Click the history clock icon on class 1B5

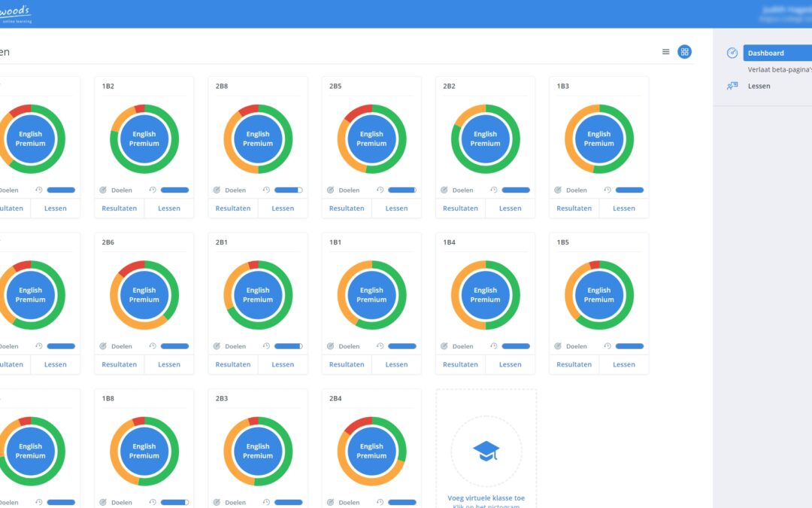[x=607, y=346]
